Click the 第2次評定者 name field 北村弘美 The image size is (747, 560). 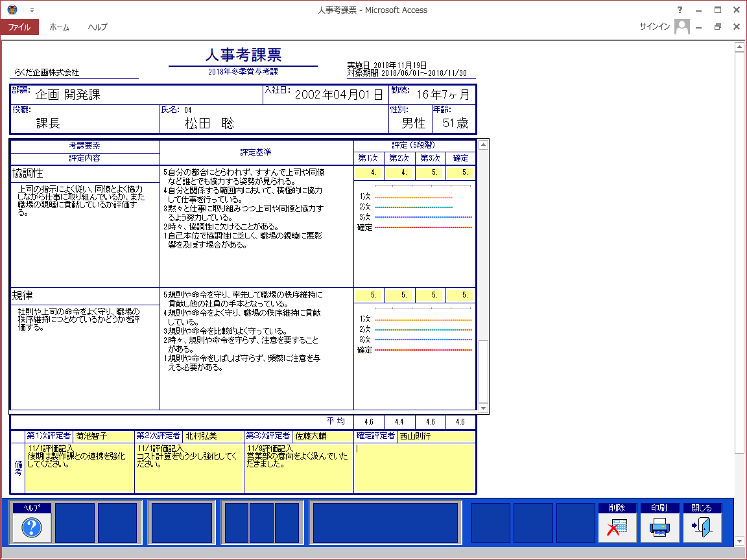pos(213,436)
